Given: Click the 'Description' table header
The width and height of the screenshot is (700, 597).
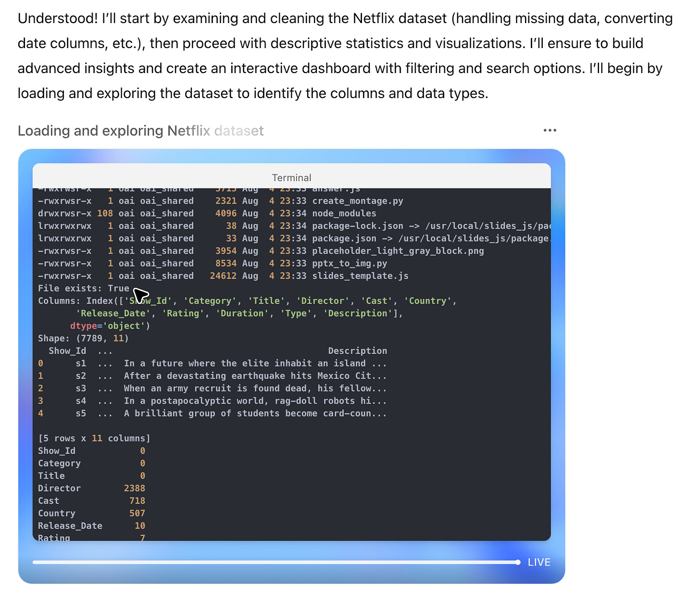Looking at the screenshot, I should pos(358,351).
